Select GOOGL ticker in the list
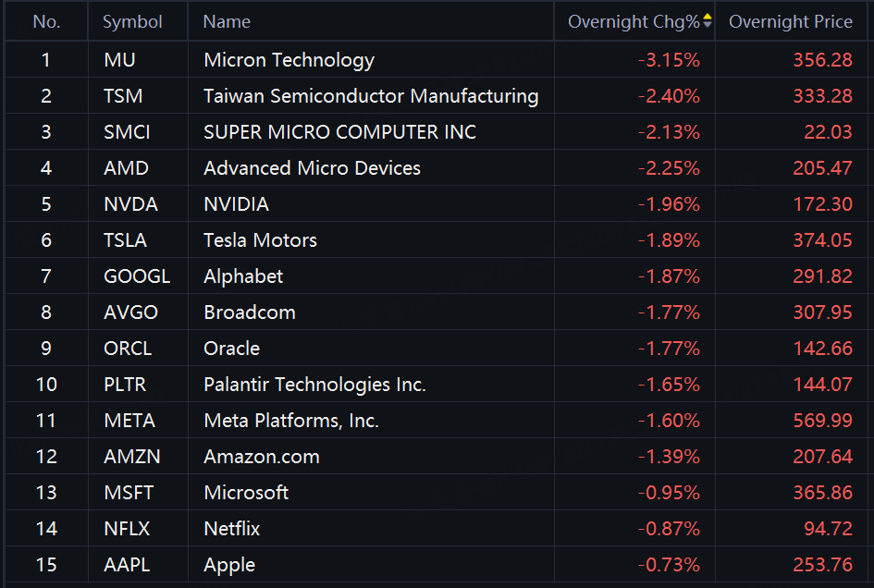874x588 pixels. point(137,276)
